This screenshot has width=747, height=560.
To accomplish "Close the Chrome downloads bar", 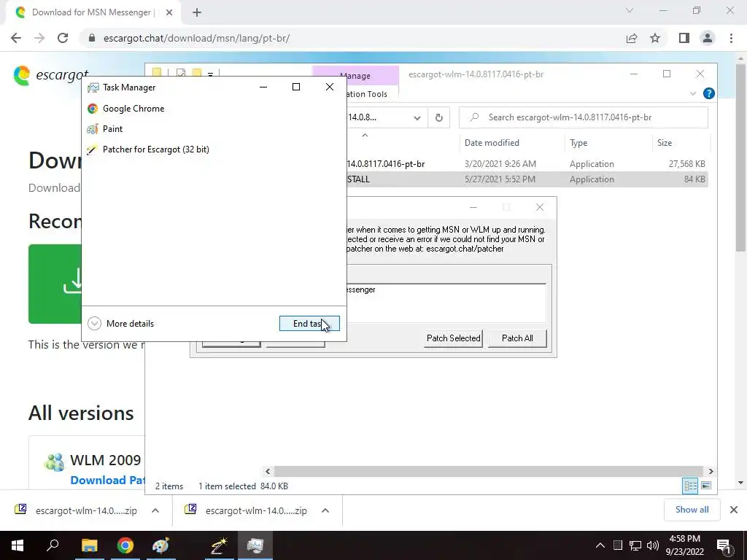I will click(x=734, y=510).
